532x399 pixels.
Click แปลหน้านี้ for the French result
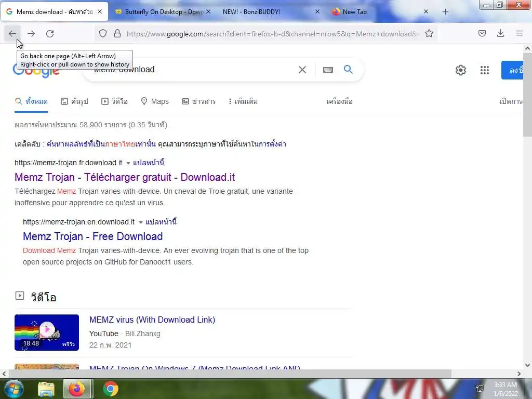point(149,163)
